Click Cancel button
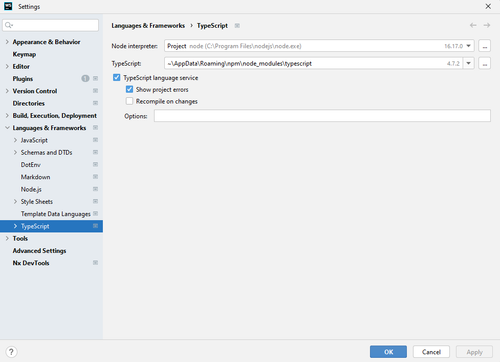This screenshot has height=362, width=500. coord(431,352)
